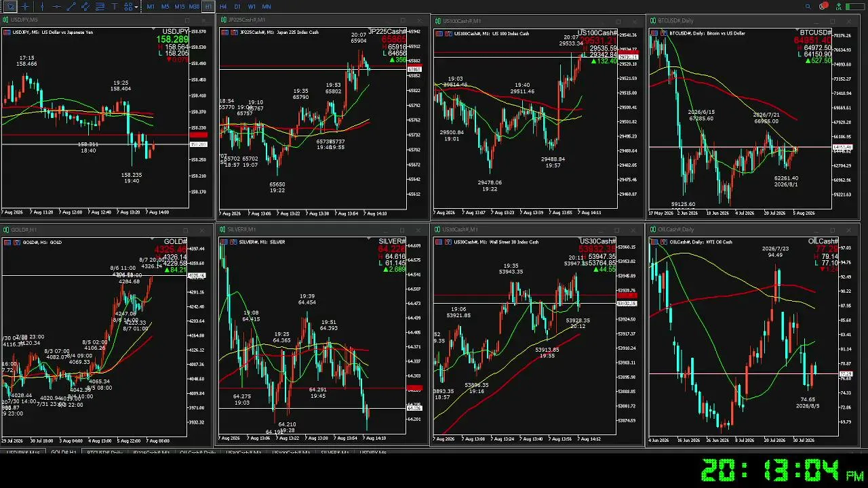Switch timeframe to W1
The width and height of the screenshot is (868, 488).
pyautogui.click(x=252, y=6)
